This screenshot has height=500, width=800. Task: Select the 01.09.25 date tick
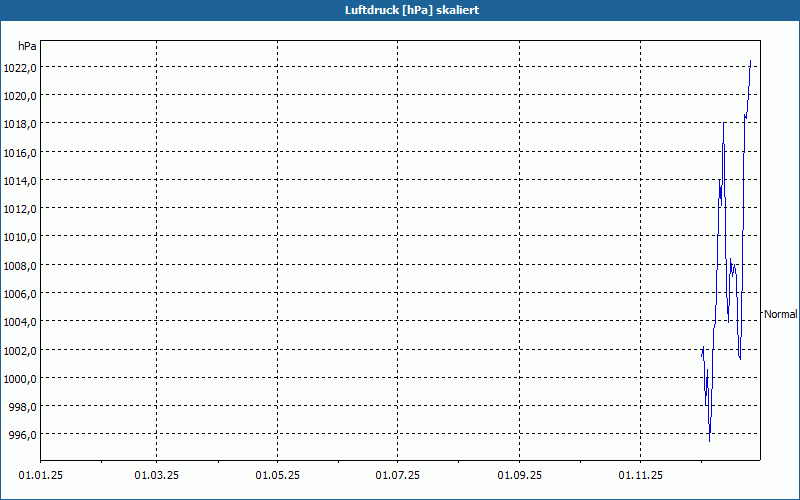[x=519, y=473]
